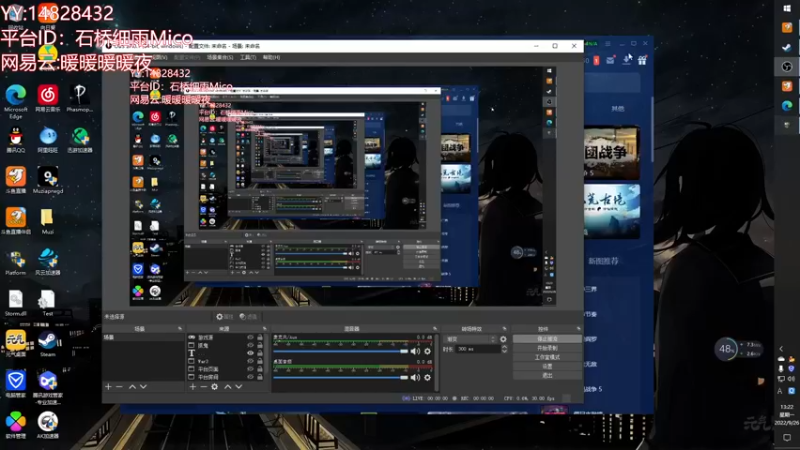Open the 配置文件(P) menu
The height and width of the screenshot is (450, 800).
(187, 57)
